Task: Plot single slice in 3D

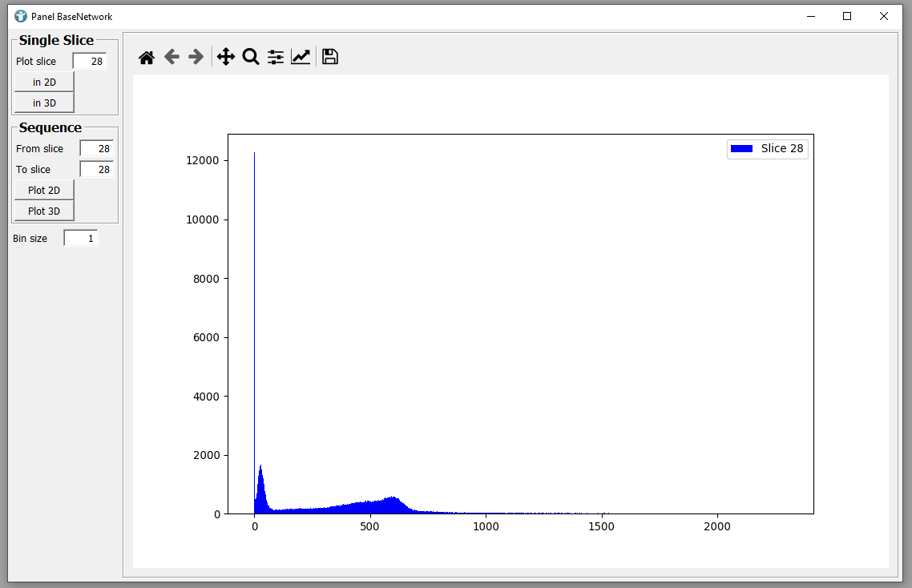Action: pyautogui.click(x=44, y=103)
